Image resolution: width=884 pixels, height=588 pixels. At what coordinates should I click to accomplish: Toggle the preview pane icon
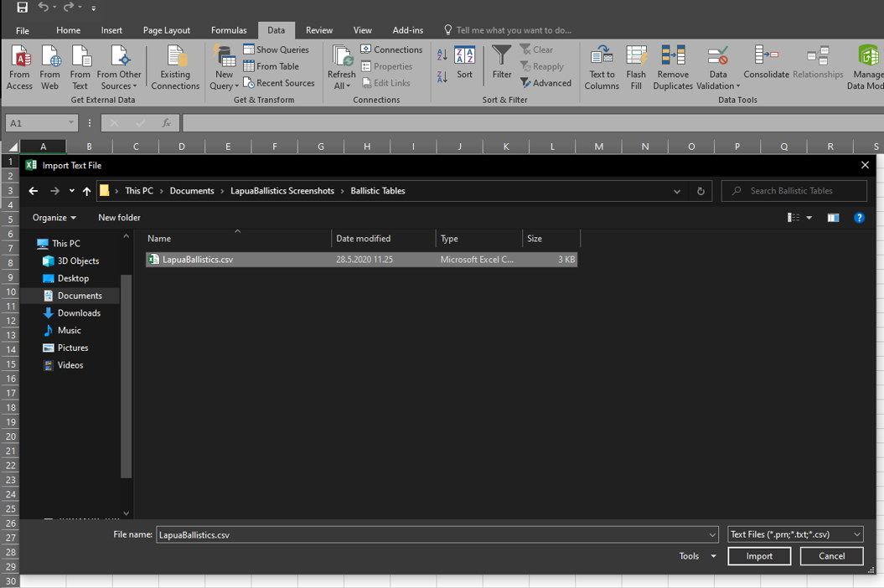(x=833, y=218)
